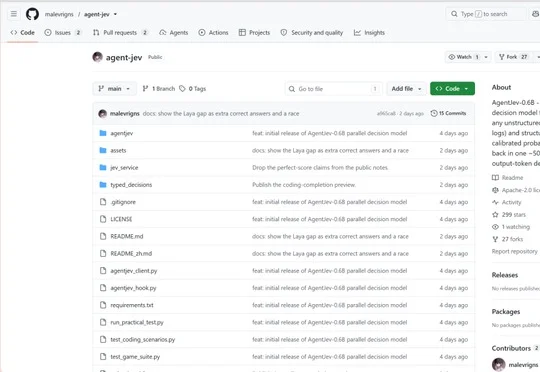Open the Readme link in About
The image size is (540, 372).
click(508, 178)
